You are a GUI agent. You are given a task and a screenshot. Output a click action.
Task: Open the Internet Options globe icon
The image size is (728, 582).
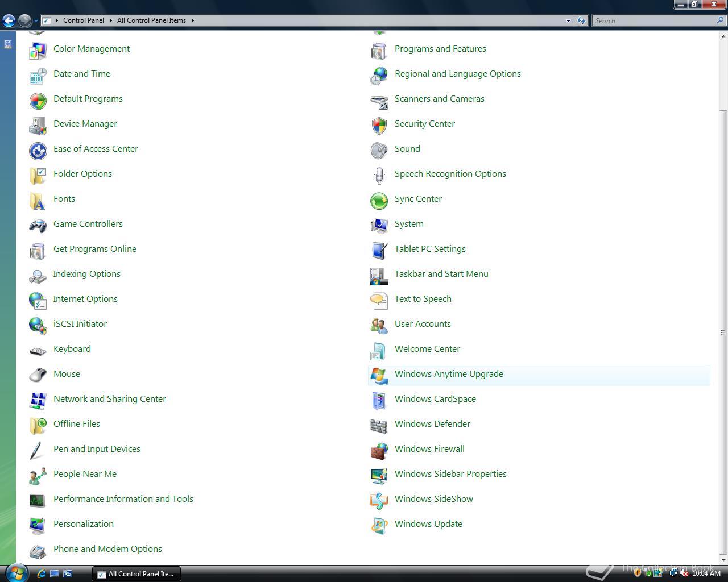click(x=38, y=300)
